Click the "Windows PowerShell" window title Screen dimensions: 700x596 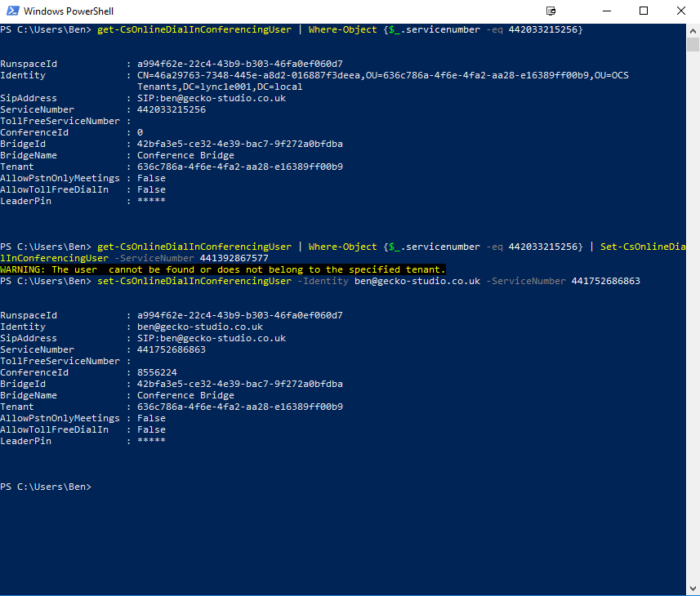coord(69,11)
